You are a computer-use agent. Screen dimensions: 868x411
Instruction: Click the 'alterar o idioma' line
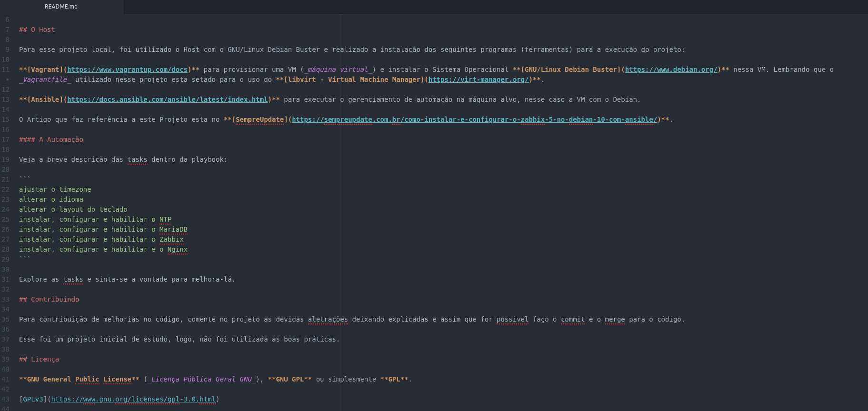[51, 199]
